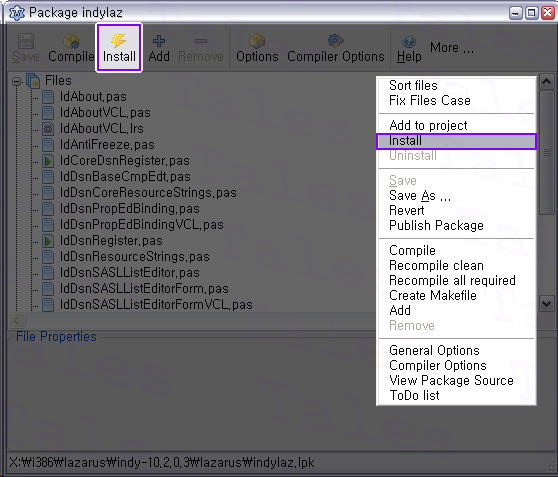Click the Lazarus icon in title bar
This screenshot has height=477, width=558.
tap(17, 13)
